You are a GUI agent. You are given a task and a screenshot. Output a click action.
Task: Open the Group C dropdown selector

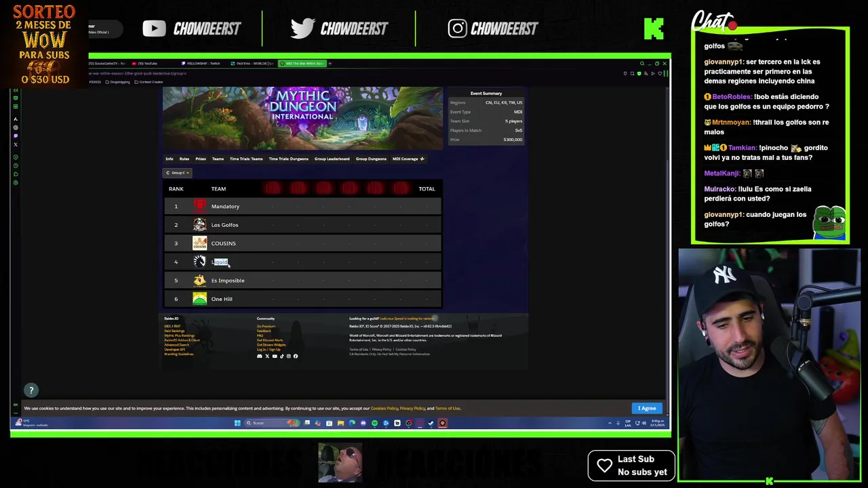click(178, 173)
